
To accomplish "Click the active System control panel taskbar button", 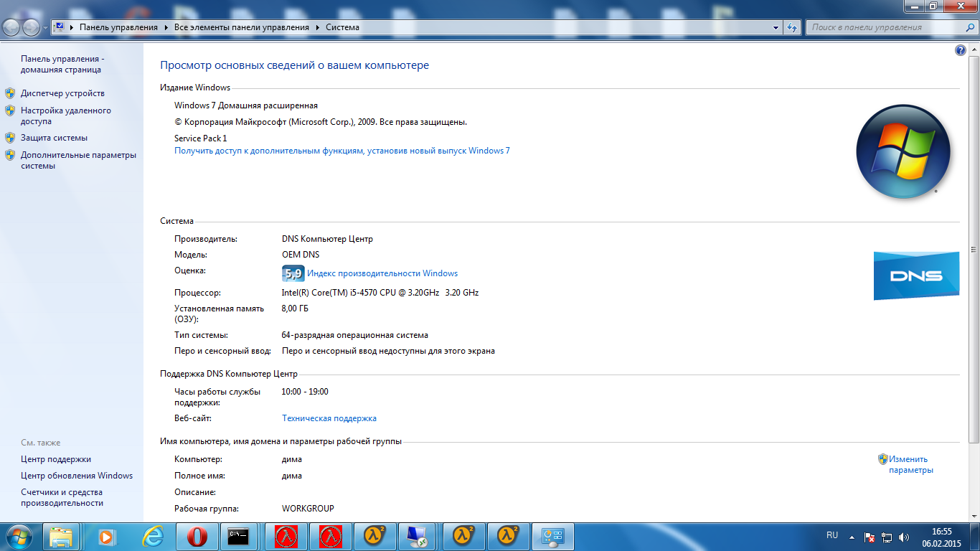I will click(x=554, y=537).
